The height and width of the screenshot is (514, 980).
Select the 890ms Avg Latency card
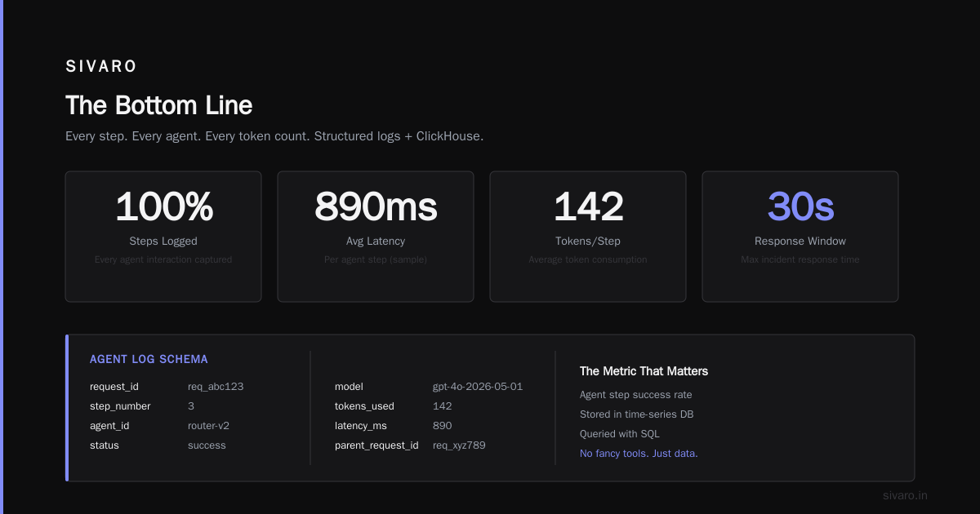(376, 237)
